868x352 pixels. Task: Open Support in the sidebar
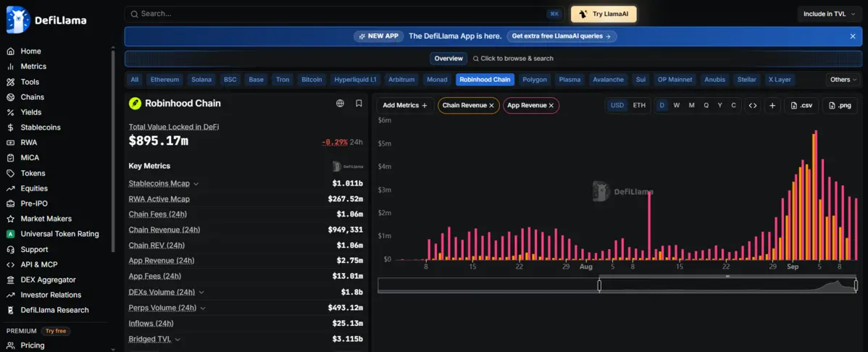click(x=34, y=250)
